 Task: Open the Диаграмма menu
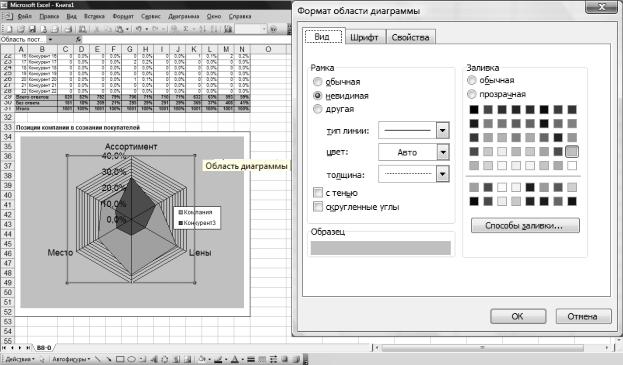[x=184, y=16]
